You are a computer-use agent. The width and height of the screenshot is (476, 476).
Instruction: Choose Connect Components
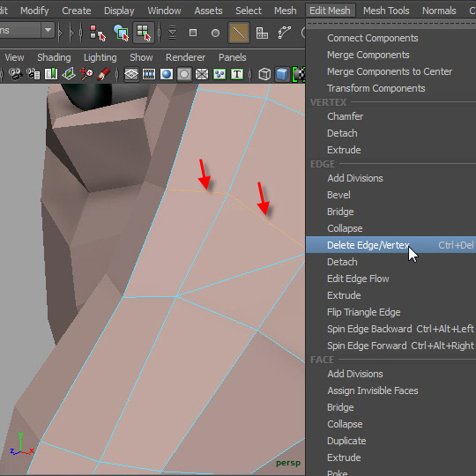pyautogui.click(x=391, y=38)
